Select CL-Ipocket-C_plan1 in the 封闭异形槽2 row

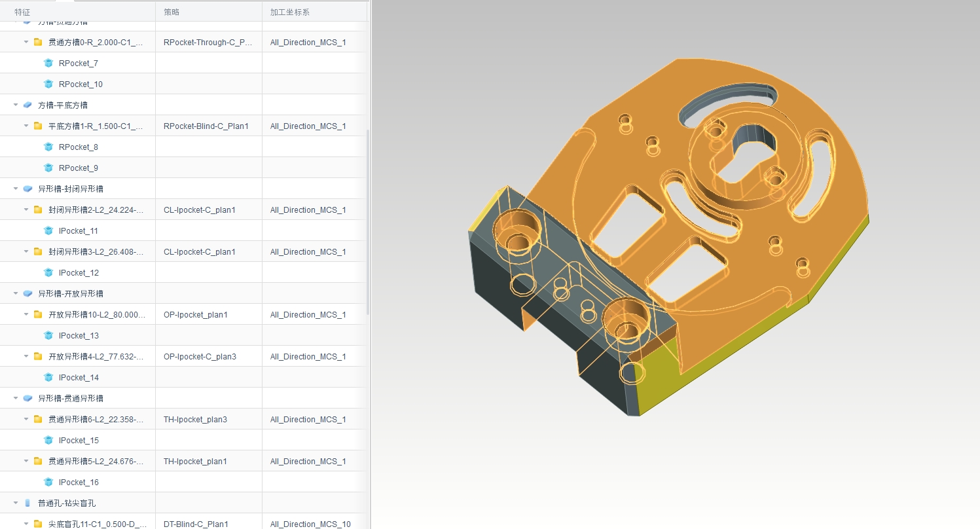pos(209,210)
